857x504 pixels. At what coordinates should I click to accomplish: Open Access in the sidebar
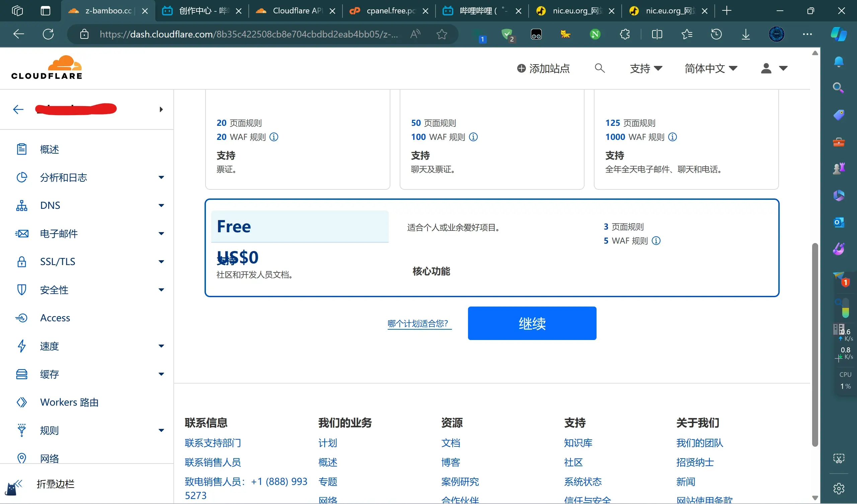click(55, 318)
